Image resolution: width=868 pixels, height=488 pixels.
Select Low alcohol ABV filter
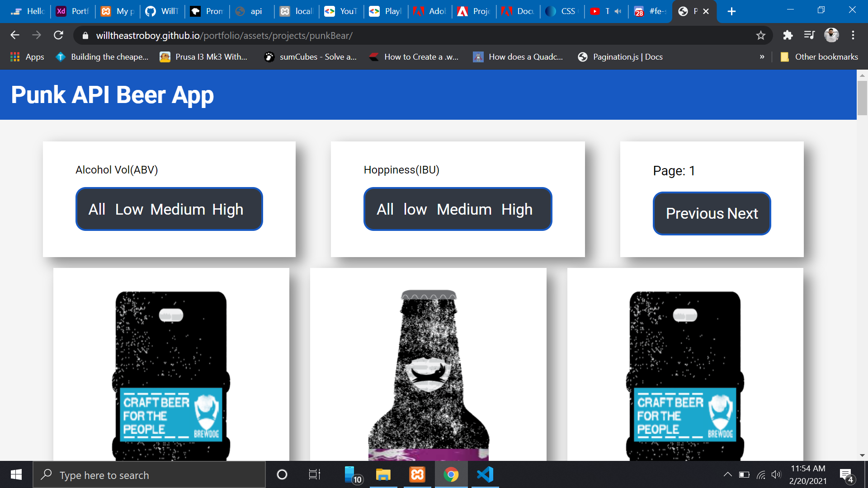(129, 210)
